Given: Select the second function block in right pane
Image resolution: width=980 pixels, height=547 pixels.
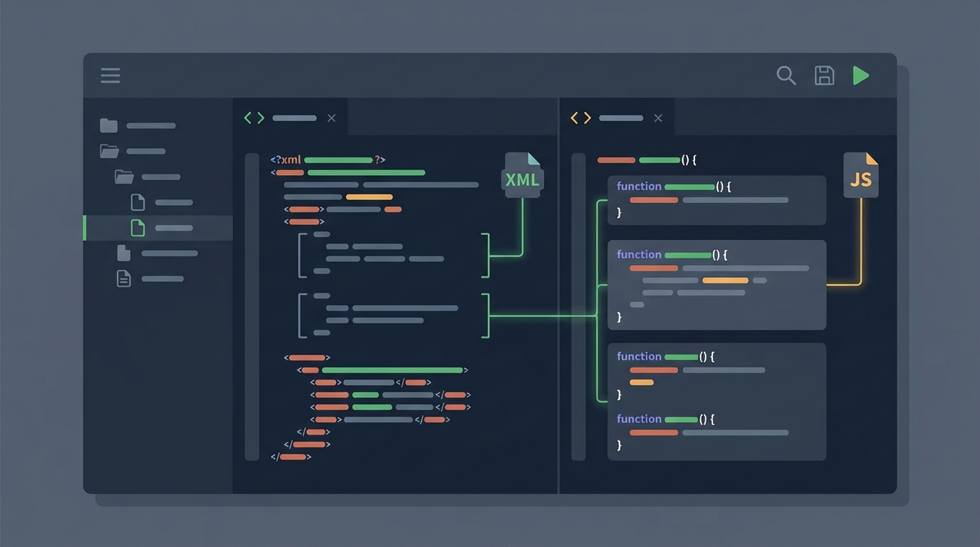Looking at the screenshot, I should pos(716,285).
